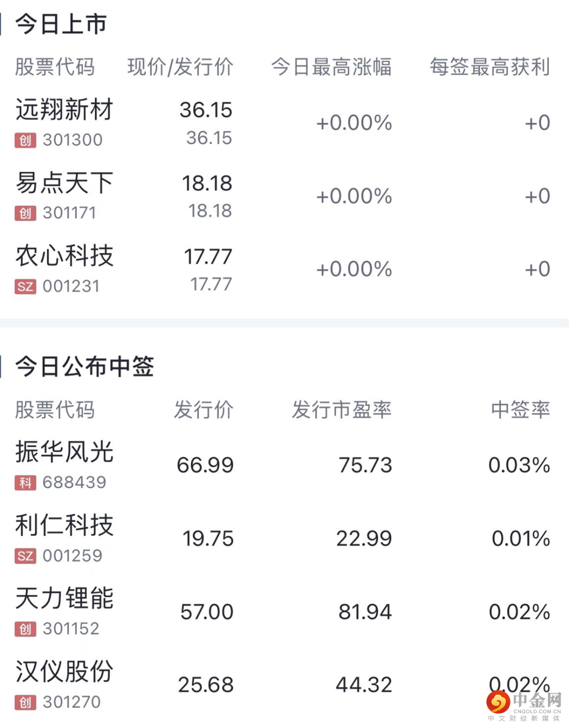The height and width of the screenshot is (728, 569).
Task: Select the 农心科技 stock name
Action: (x=64, y=257)
